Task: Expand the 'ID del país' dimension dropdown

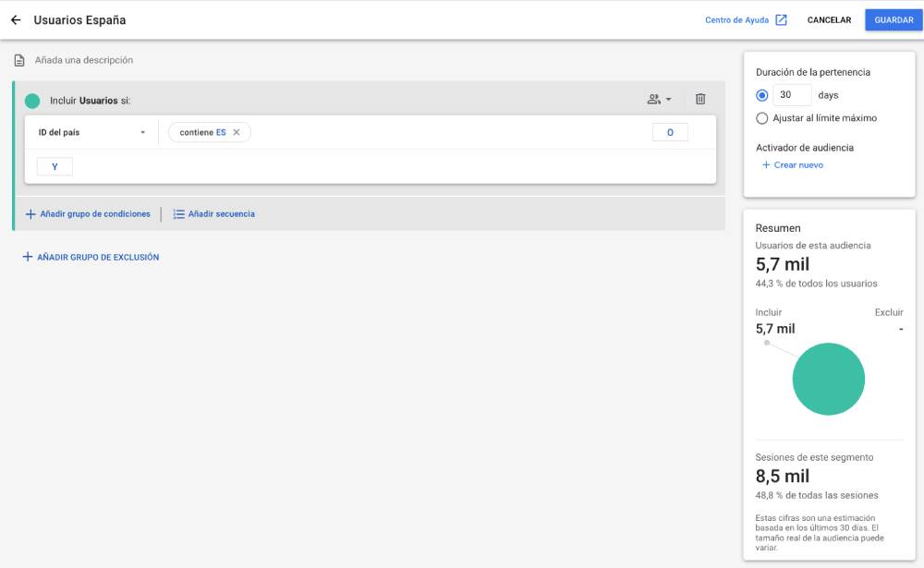Action: [x=142, y=133]
